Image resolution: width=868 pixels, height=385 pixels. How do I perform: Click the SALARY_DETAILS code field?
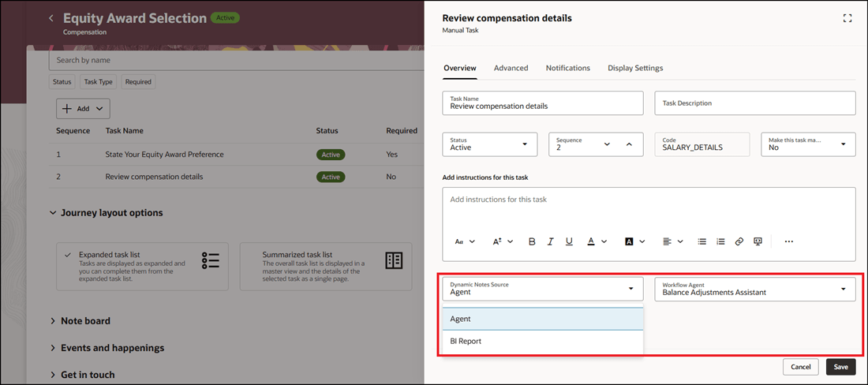pyautogui.click(x=702, y=144)
